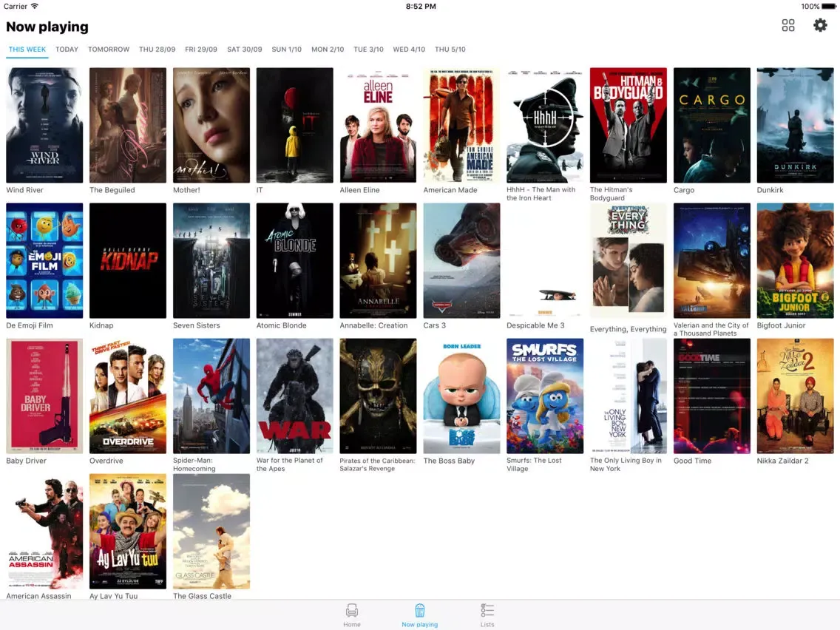Open the HHhH movie poster

point(545,126)
